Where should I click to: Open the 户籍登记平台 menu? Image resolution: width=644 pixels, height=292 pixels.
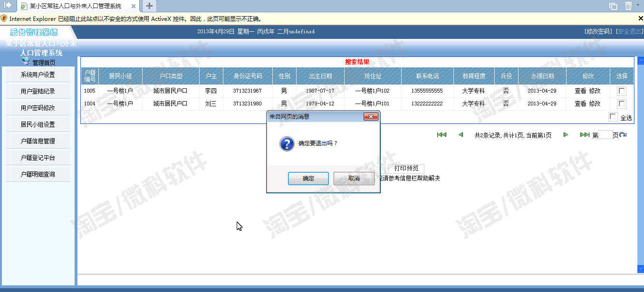pyautogui.click(x=38, y=158)
